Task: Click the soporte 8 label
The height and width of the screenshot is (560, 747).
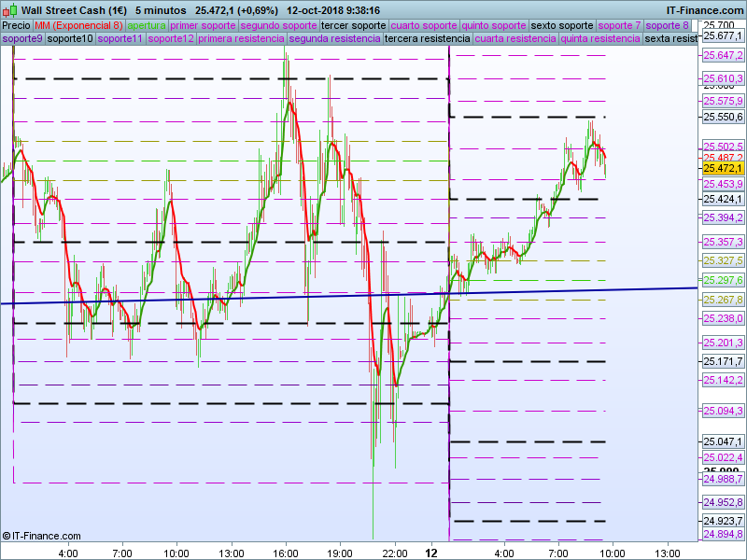Action: click(x=667, y=25)
